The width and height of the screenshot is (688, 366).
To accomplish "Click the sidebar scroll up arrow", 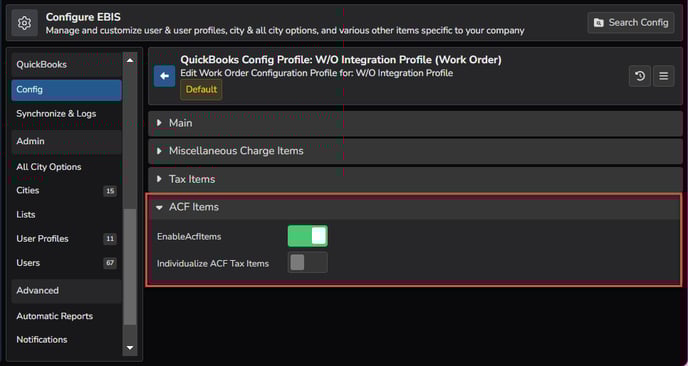I will pyautogui.click(x=130, y=61).
